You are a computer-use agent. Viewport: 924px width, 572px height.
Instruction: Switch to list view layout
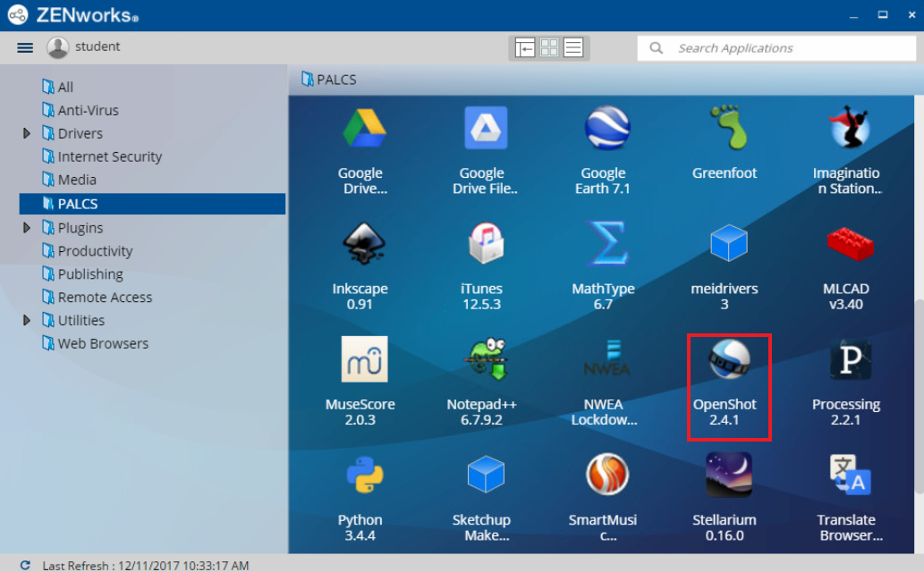tap(572, 47)
